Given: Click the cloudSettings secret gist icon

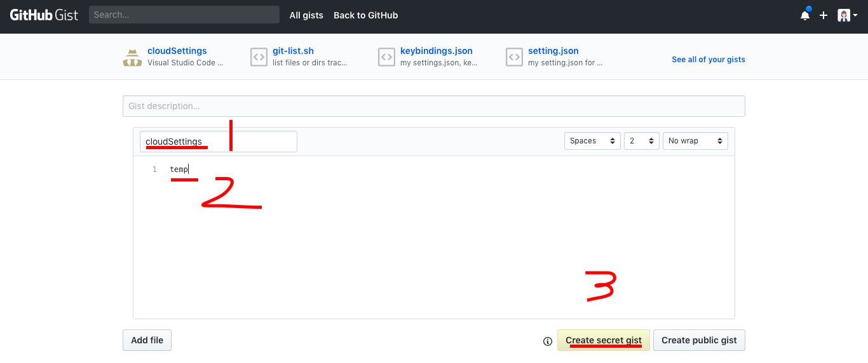Looking at the screenshot, I should [x=132, y=57].
